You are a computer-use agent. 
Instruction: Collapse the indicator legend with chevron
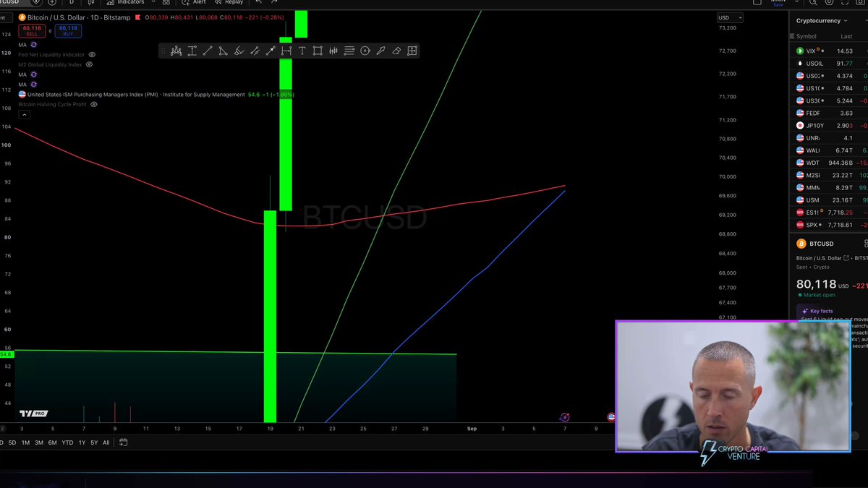24,114
